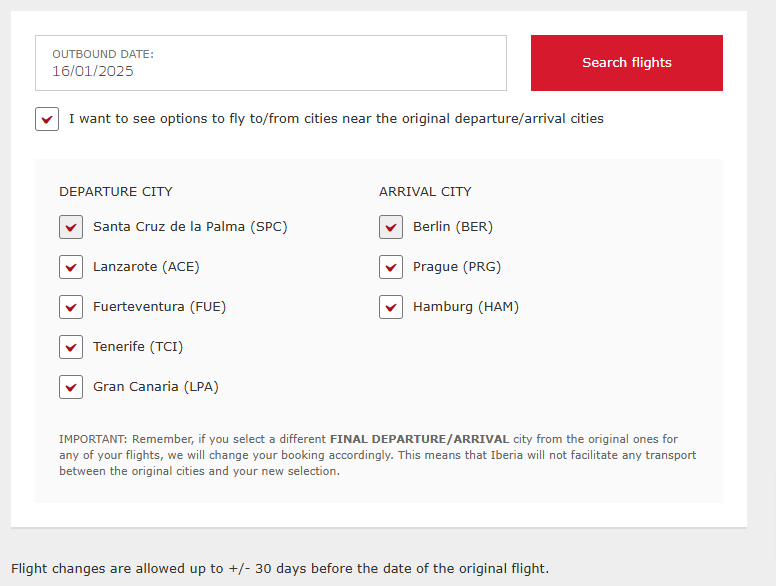Viewport: 776px width, 586px height.
Task: Uncheck Berlin (BER) arrival city
Action: (391, 227)
